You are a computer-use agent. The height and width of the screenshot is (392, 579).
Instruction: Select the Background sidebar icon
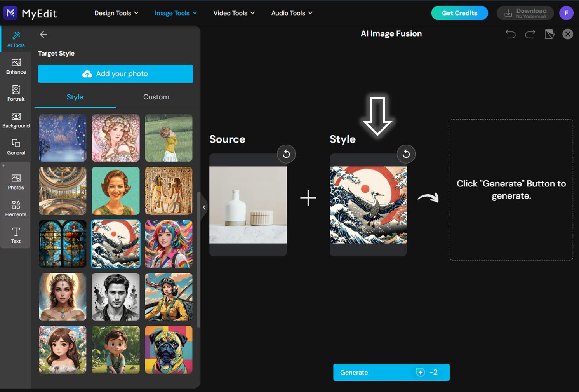pyautogui.click(x=16, y=120)
